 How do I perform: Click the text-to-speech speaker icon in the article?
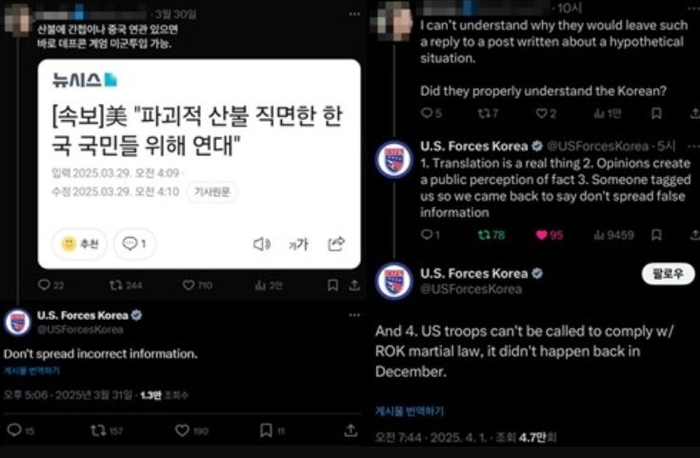click(262, 244)
